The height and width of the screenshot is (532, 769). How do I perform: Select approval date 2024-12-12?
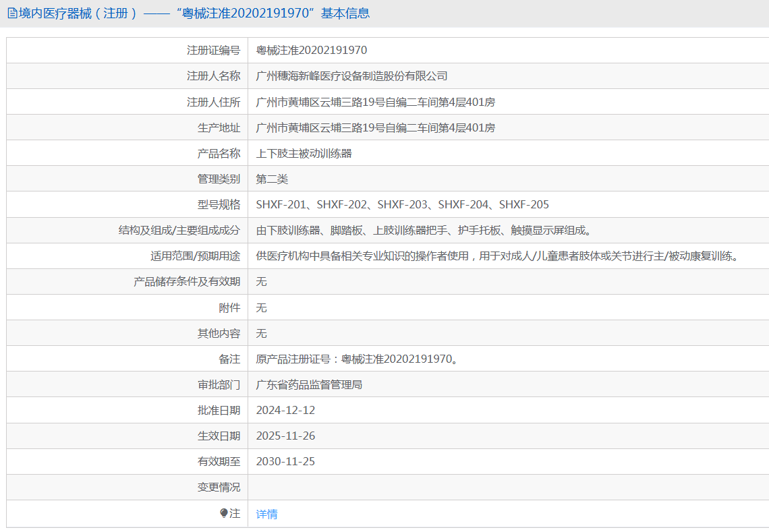(x=285, y=410)
